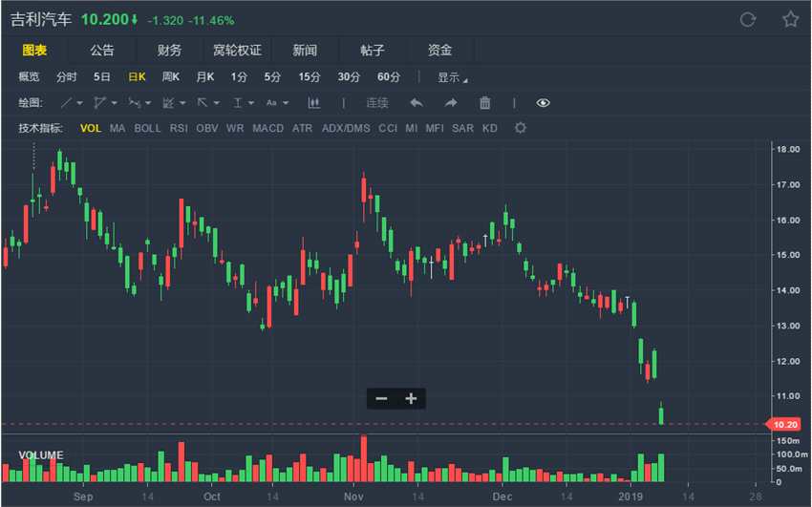Viewport: 812px width, 507px height.
Task: Toggle drawings visibility eye icon
Action: [543, 103]
